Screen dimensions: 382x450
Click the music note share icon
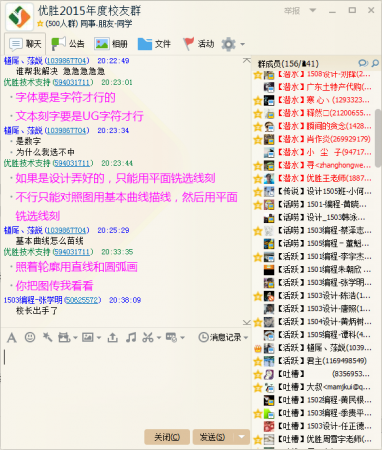tap(131, 337)
